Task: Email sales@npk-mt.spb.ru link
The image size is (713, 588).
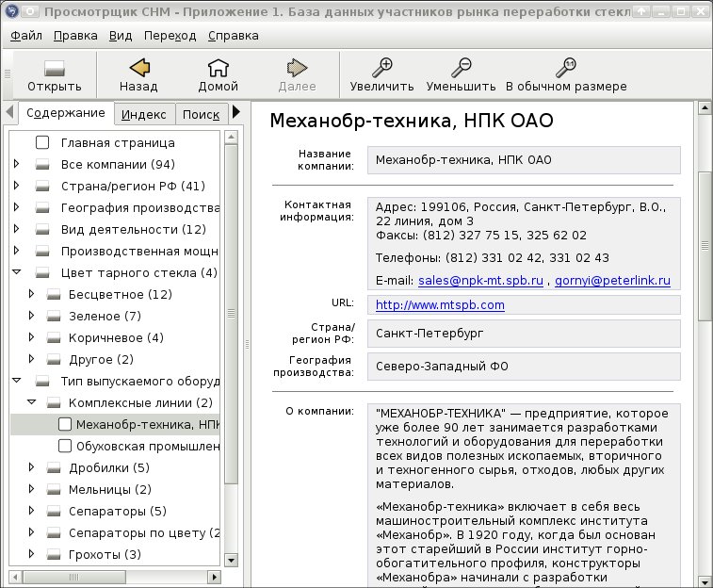Action: 480,281
